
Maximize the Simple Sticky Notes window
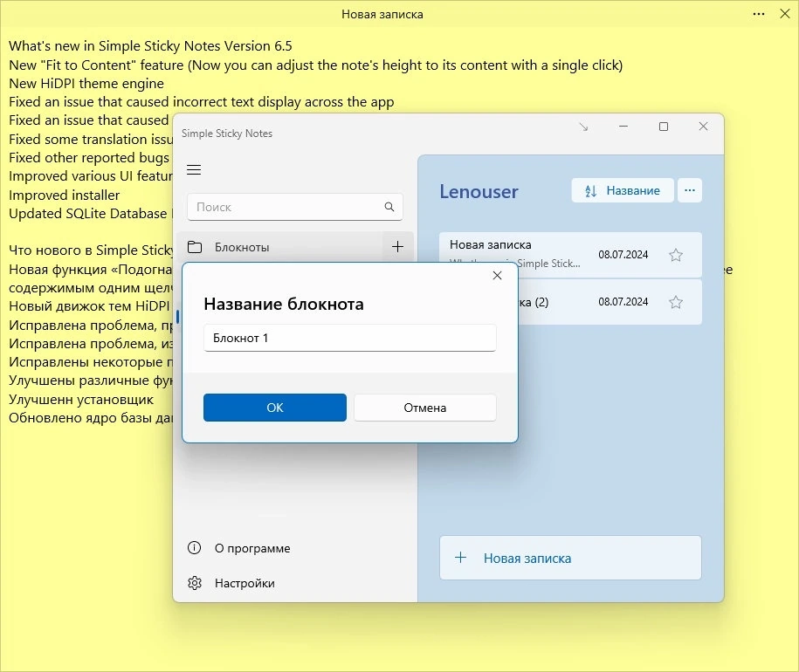point(664,127)
